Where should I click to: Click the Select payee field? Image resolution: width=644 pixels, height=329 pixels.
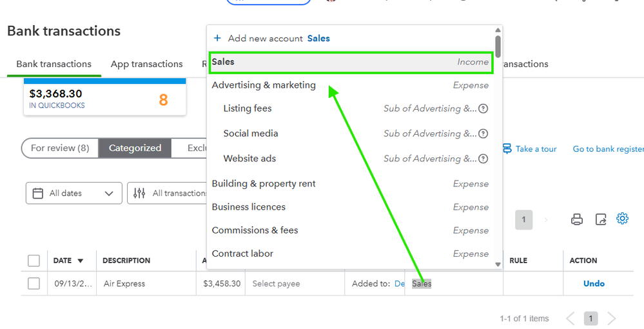click(x=277, y=284)
